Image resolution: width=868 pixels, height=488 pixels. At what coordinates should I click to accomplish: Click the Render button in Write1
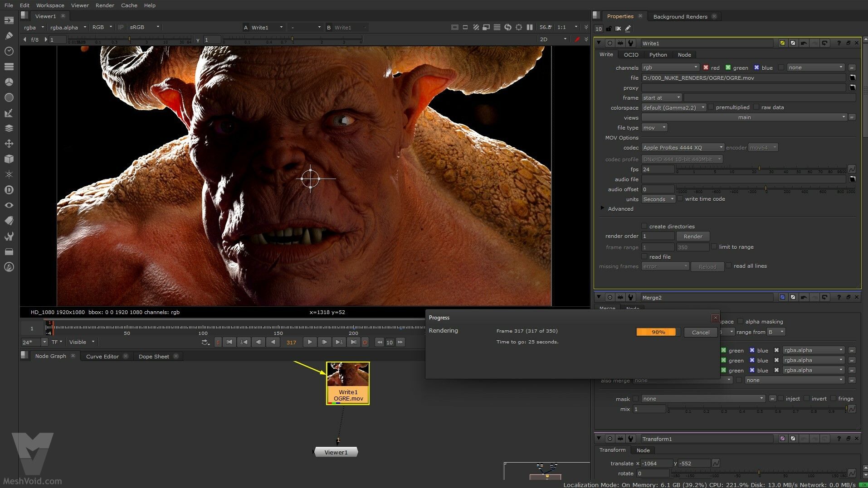point(693,237)
